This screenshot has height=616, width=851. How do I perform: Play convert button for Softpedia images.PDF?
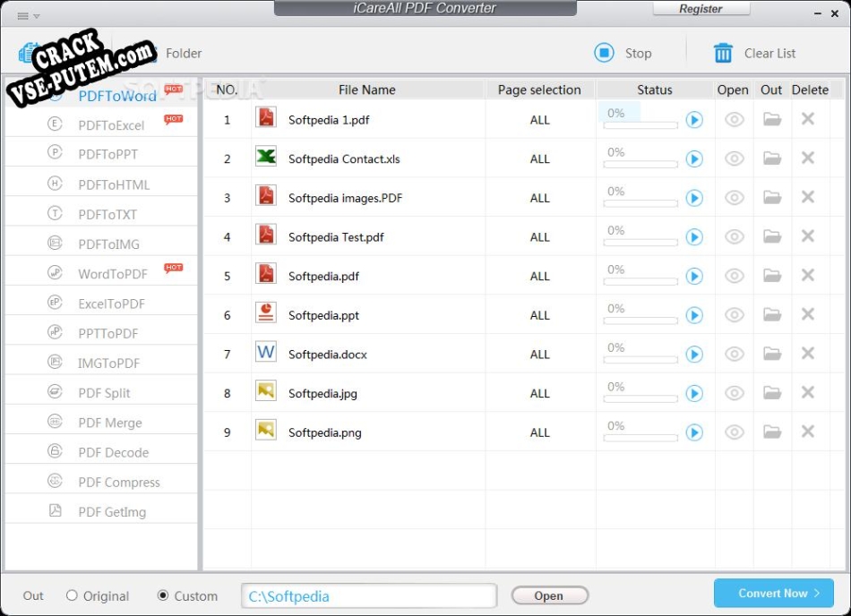[x=694, y=198]
